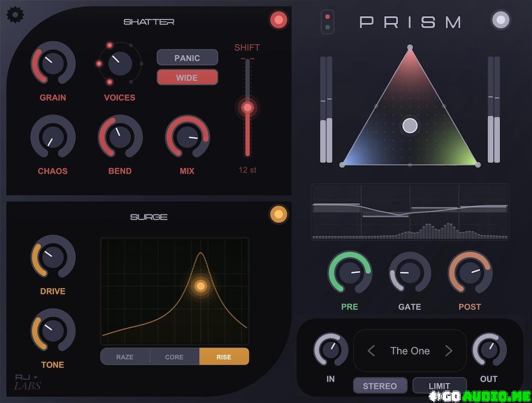Click the spectrum analyzer display
This screenshot has height=403, width=532.
[410, 212]
